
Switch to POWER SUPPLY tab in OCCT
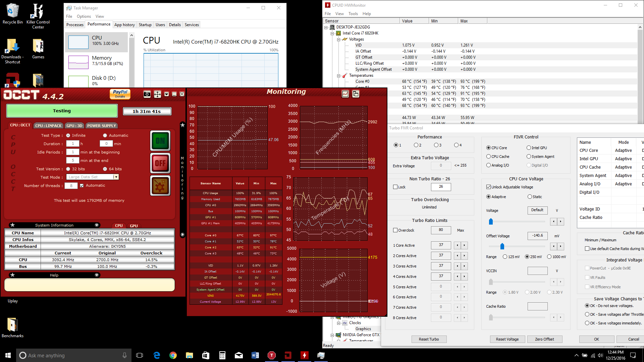click(x=102, y=126)
